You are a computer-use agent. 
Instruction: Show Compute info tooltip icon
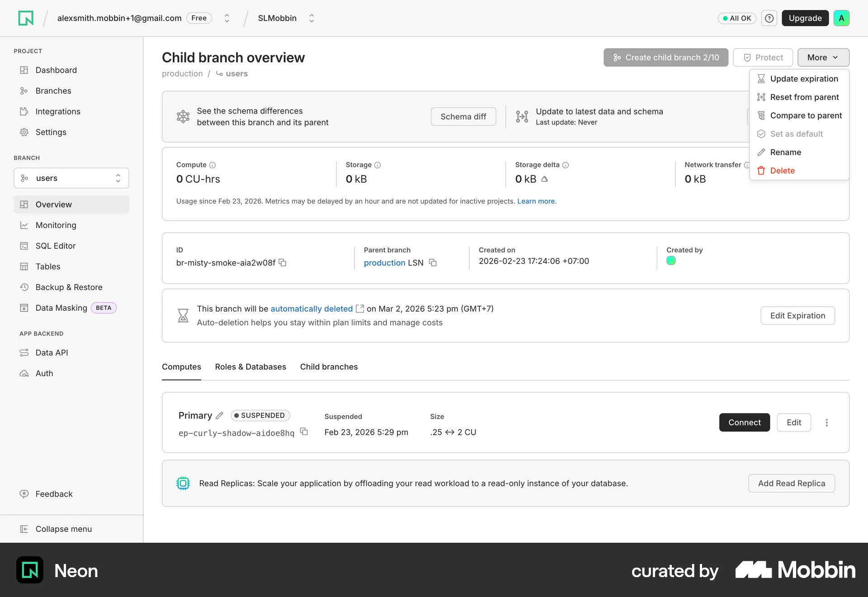(212, 165)
